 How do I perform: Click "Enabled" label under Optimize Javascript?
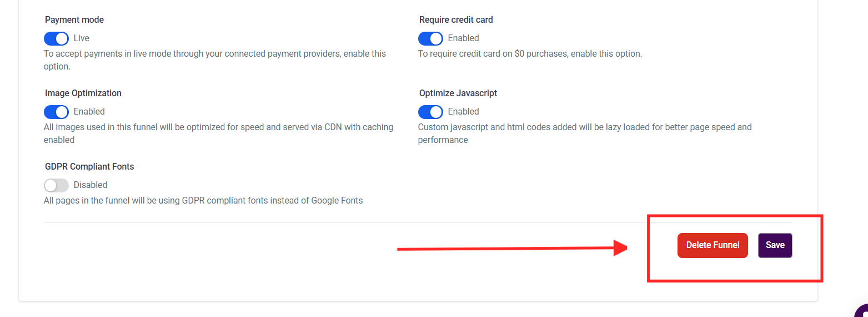(x=463, y=112)
